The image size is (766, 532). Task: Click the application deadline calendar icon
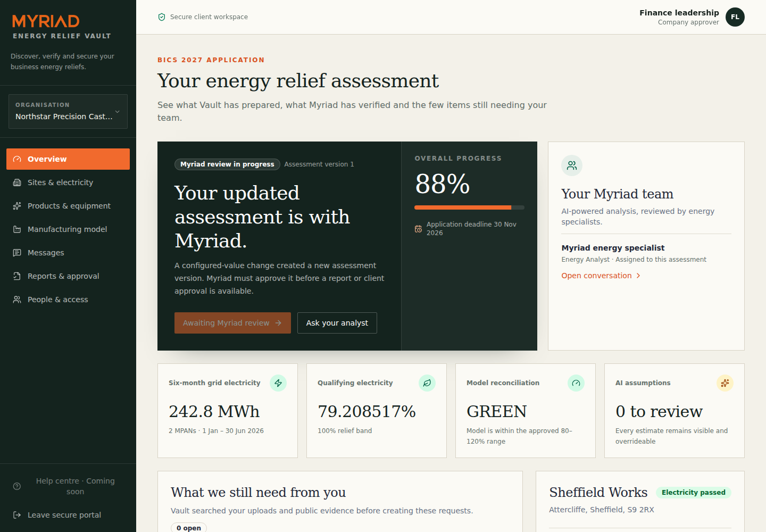(419, 229)
